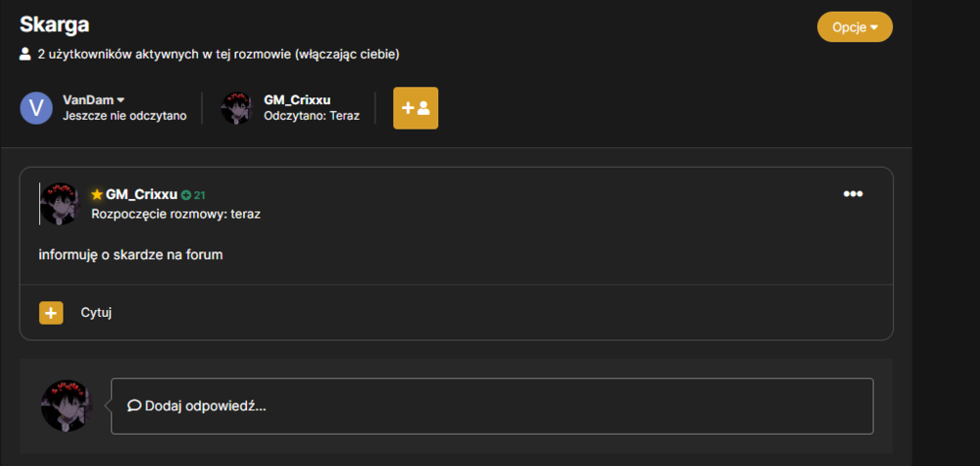
Task: Click your avatar beside the reply box
Action: pyautogui.click(x=67, y=406)
